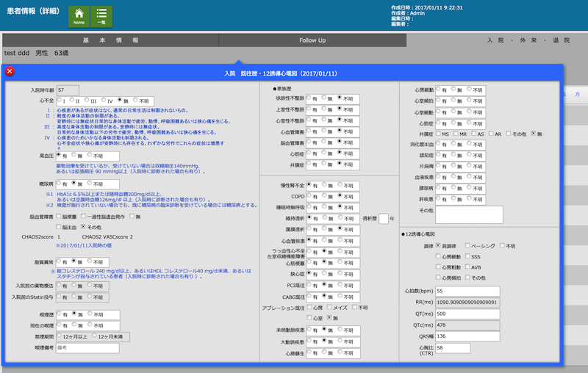Enable the ペーシング rhythm checkbox
Image resolution: width=588 pixels, height=373 pixels.
[x=467, y=246]
